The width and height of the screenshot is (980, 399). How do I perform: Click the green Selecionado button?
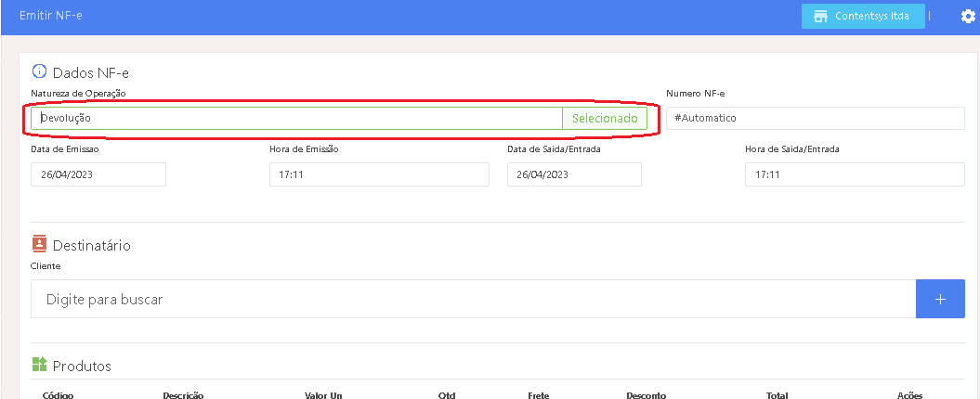click(605, 119)
